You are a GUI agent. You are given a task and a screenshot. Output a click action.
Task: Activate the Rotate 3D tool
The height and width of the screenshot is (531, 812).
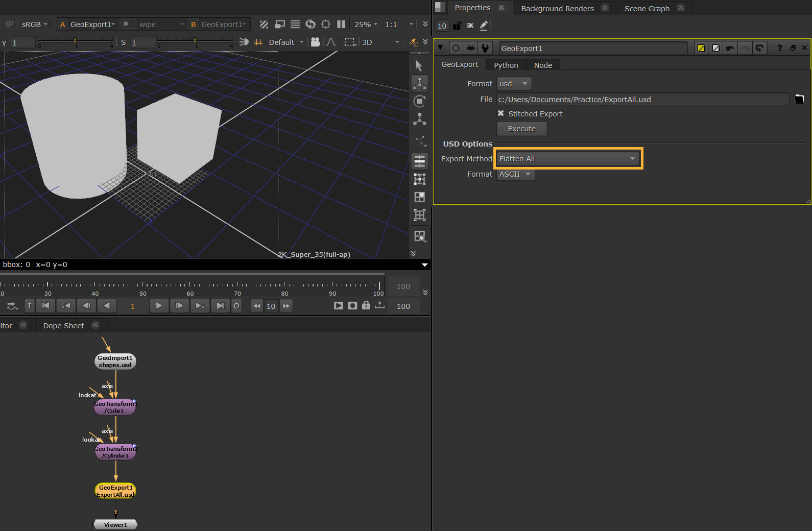pyautogui.click(x=419, y=101)
